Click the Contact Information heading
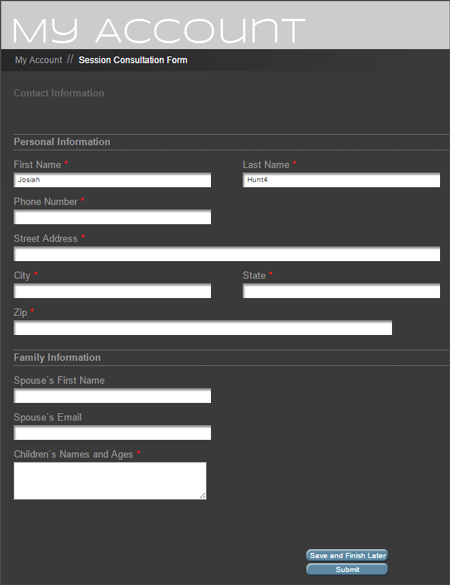The height and width of the screenshot is (585, 450). 59,93
